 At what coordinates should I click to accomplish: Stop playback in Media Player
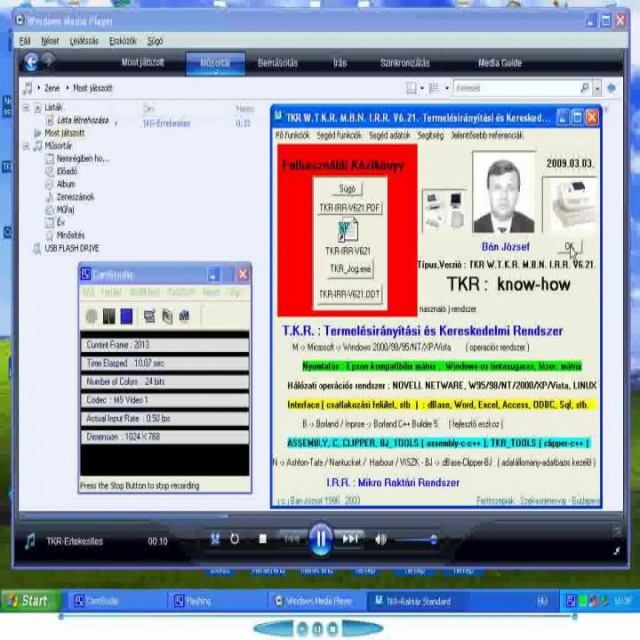263,539
